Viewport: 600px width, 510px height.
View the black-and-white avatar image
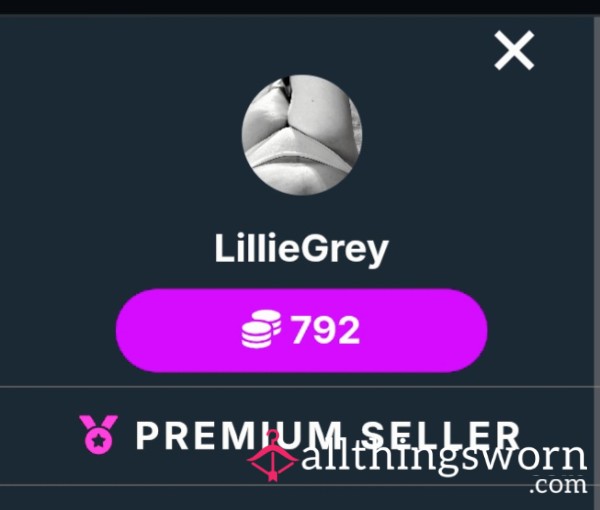(x=302, y=135)
